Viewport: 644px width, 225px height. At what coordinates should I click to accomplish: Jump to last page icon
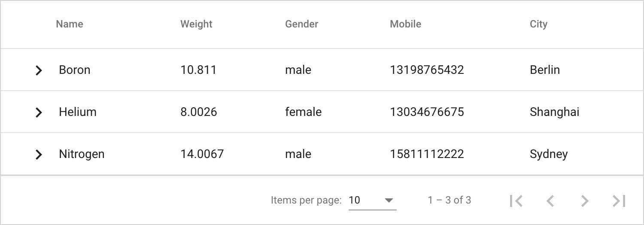click(619, 201)
